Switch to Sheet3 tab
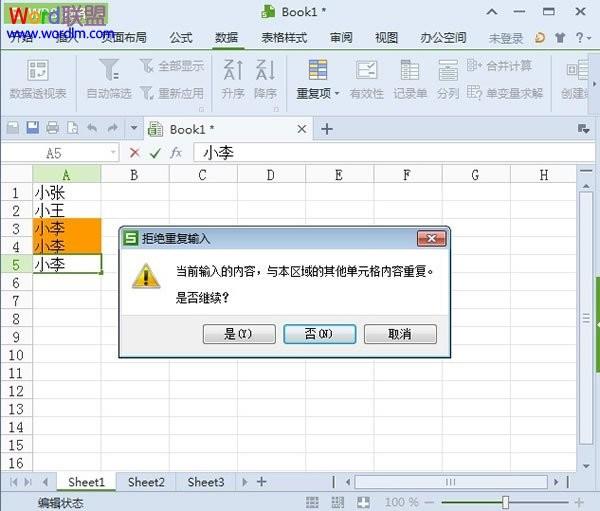 pyautogui.click(x=206, y=482)
